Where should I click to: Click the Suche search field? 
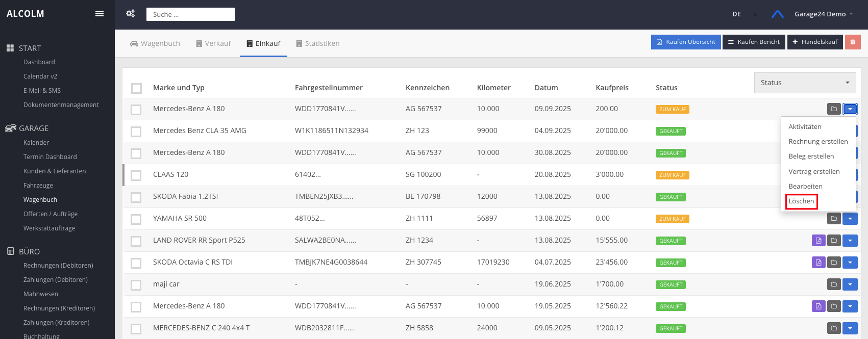(x=190, y=15)
